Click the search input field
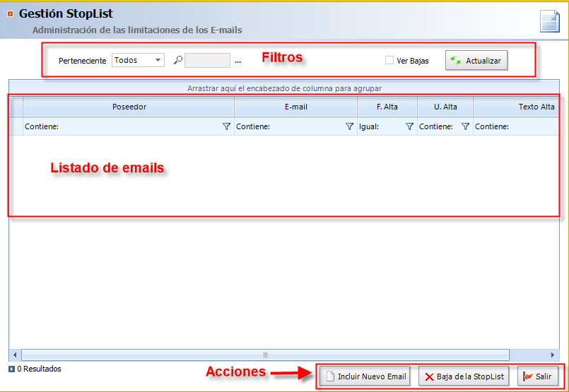The height and width of the screenshot is (392, 569). pos(207,60)
